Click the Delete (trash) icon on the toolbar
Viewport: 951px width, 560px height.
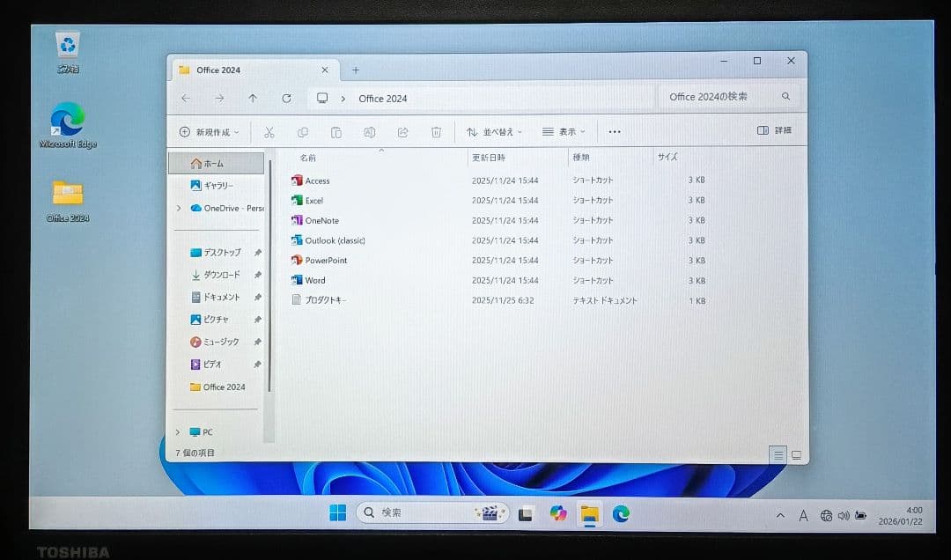[435, 132]
